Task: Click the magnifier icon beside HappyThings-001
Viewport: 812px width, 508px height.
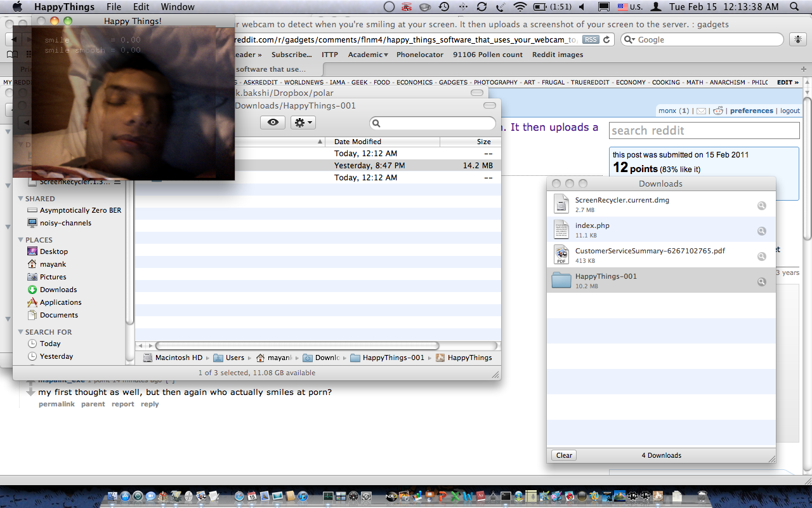Action: click(x=761, y=282)
